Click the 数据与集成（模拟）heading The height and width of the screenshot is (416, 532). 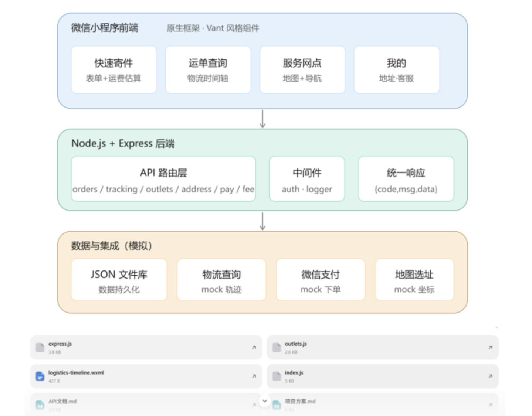[112, 246]
